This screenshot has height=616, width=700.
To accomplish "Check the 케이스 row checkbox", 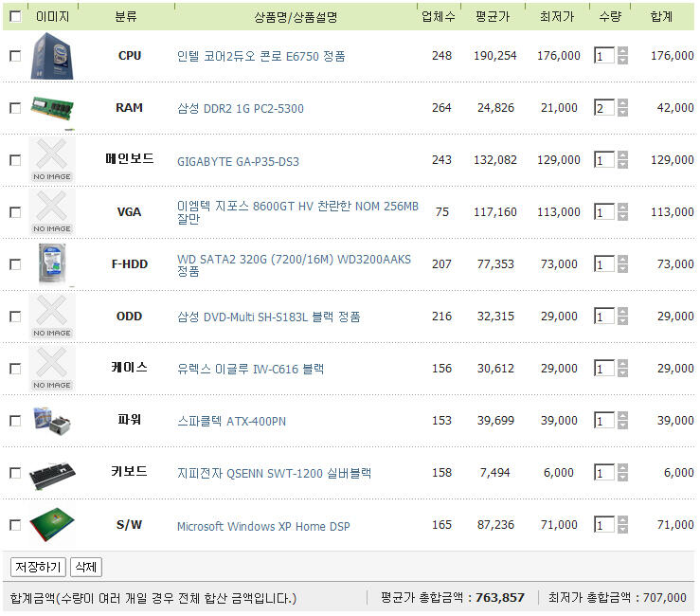I will (15, 369).
